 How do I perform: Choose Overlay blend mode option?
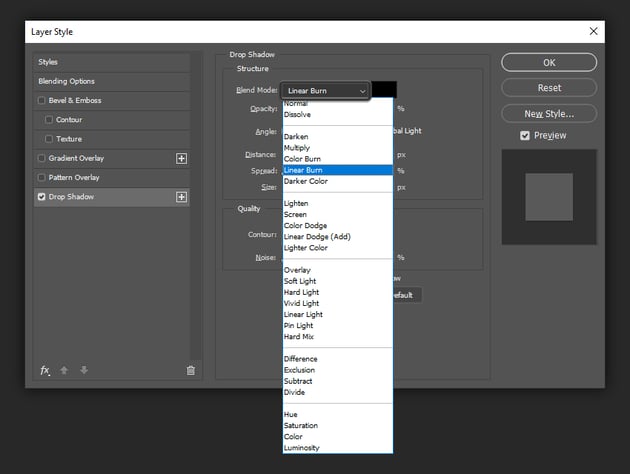click(x=298, y=270)
